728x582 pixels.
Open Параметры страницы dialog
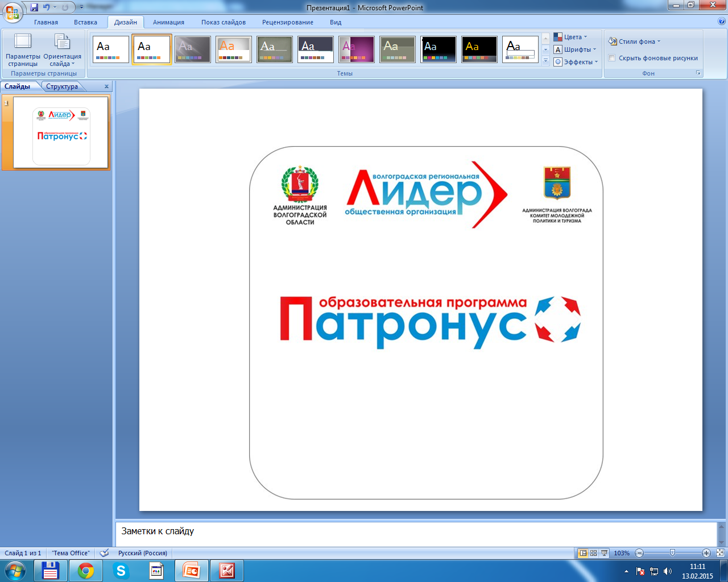(x=23, y=50)
